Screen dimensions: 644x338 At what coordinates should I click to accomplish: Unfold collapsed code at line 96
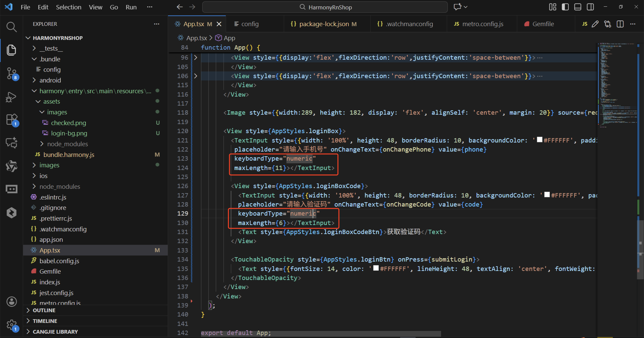coord(196,58)
